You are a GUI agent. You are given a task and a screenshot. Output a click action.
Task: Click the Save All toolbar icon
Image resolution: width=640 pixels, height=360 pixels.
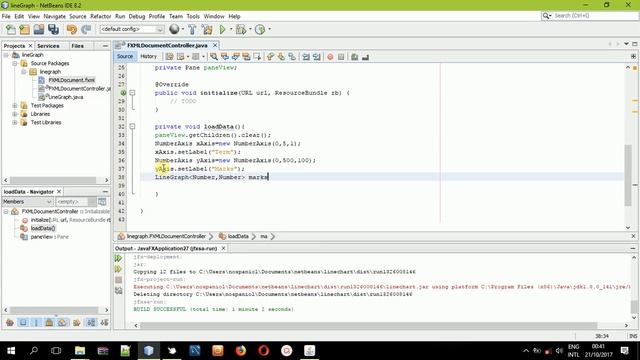point(53,29)
